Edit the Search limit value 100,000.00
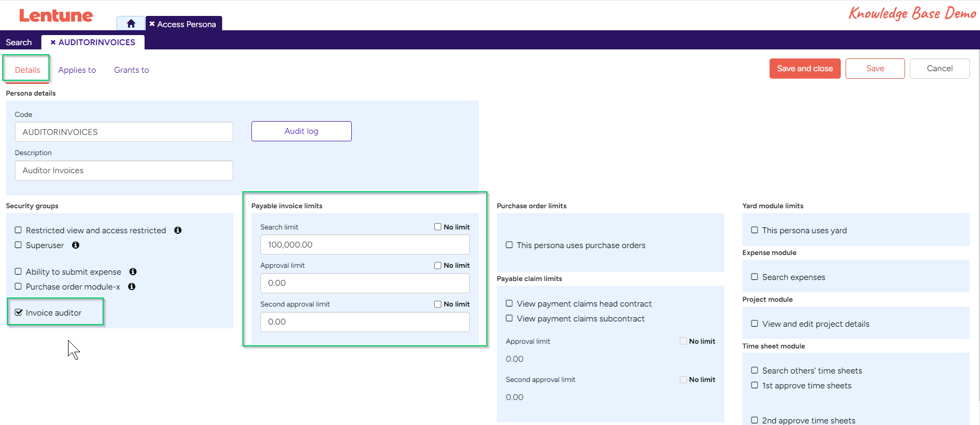 [365, 244]
